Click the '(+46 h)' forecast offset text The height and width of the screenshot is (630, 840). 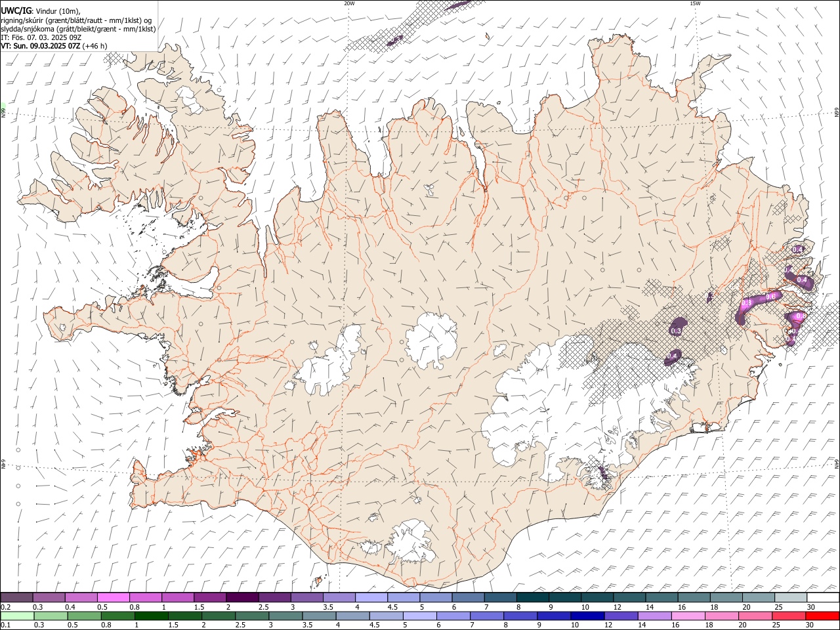95,46
